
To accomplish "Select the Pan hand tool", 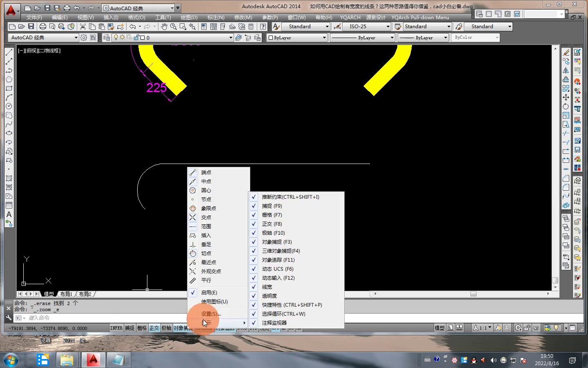I will pyautogui.click(x=164, y=27).
